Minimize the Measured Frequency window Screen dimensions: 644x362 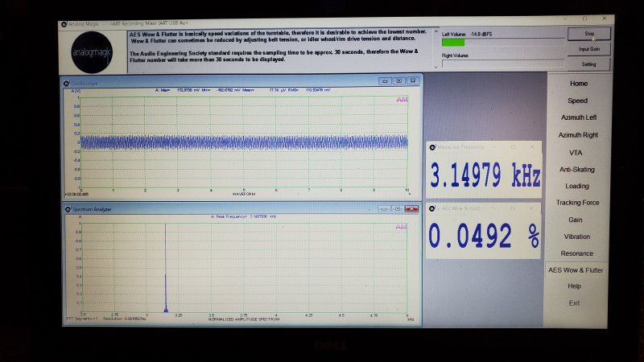tap(494, 146)
